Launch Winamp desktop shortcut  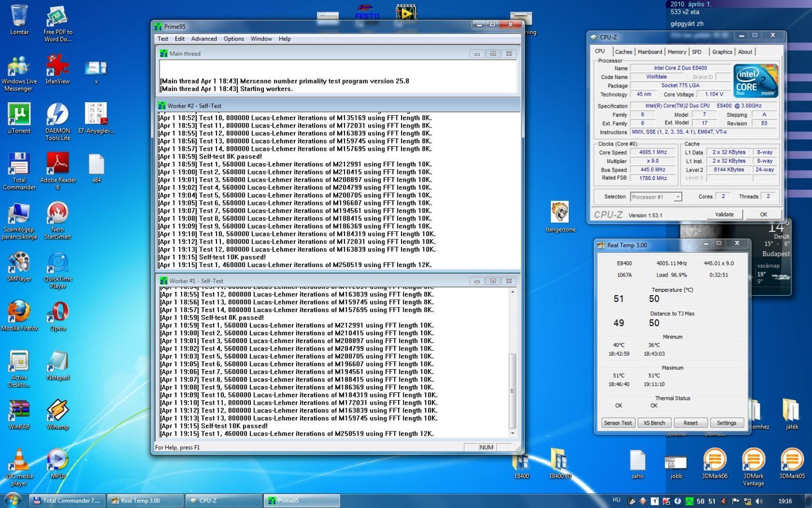(58, 414)
